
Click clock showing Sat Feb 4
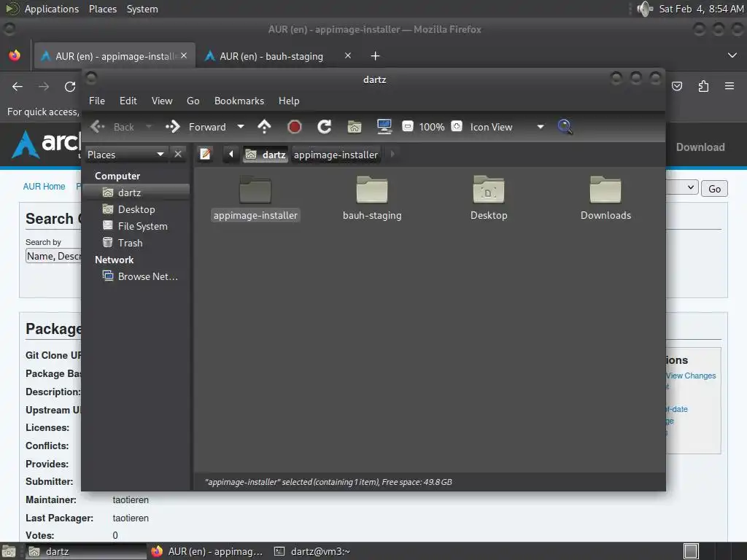tap(701, 9)
